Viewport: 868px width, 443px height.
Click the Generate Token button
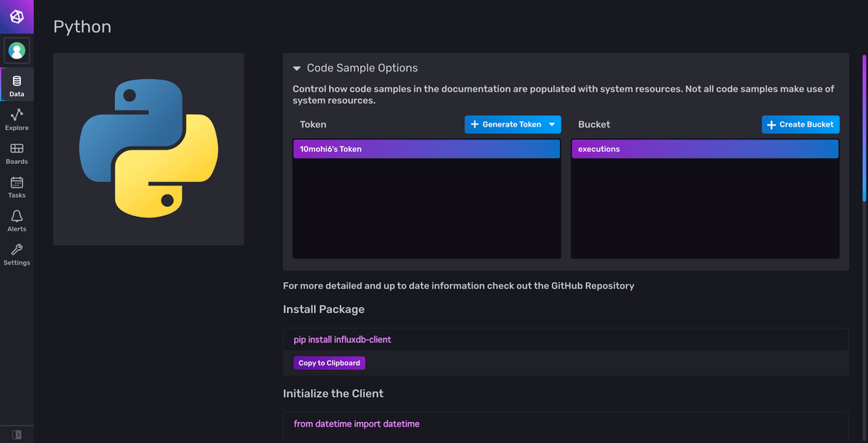pos(506,124)
